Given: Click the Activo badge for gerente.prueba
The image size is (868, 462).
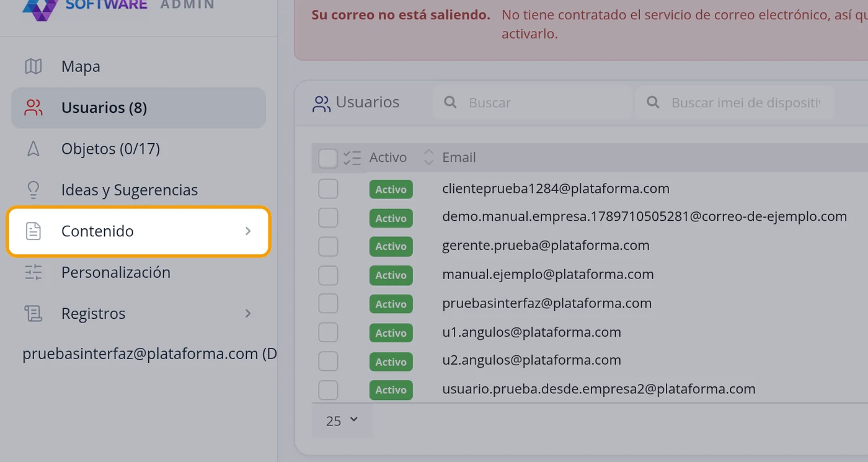Looking at the screenshot, I should (x=391, y=246).
